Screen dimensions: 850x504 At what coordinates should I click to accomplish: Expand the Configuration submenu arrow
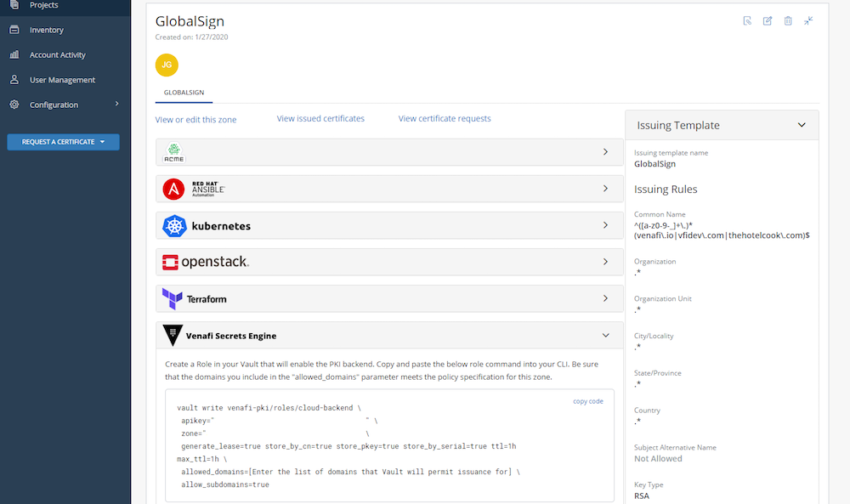tap(116, 104)
